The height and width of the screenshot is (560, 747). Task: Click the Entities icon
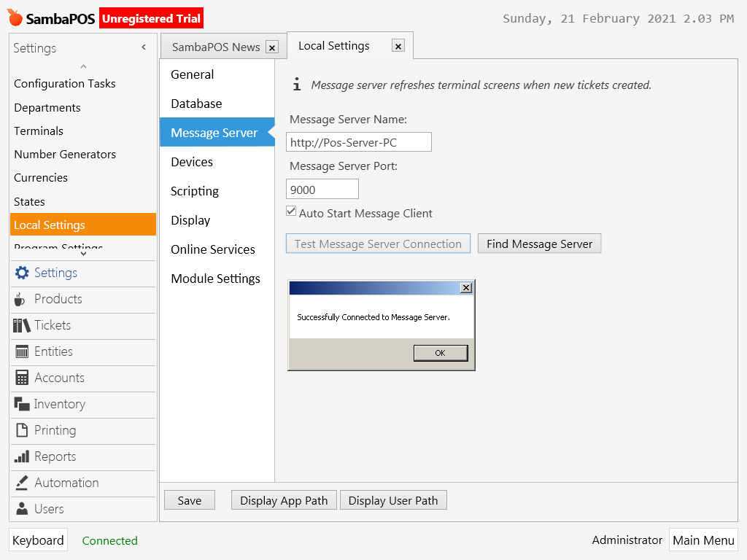[x=22, y=351]
